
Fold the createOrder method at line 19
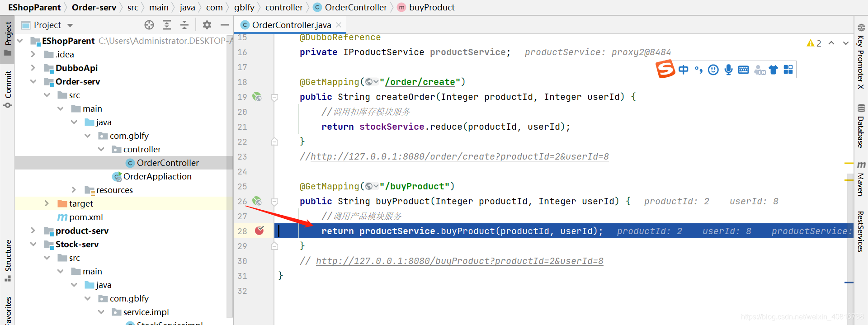pyautogui.click(x=274, y=97)
